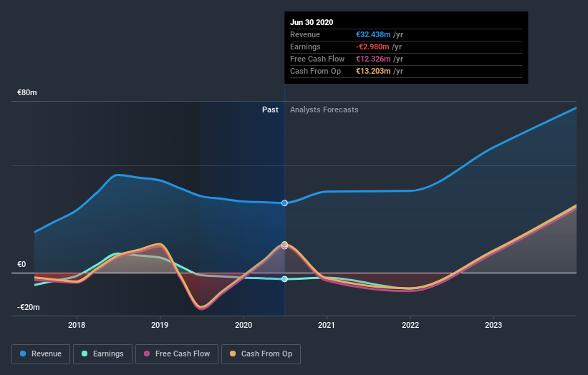This screenshot has height=375, width=588.
Task: Click the cash from op value €13.203m
Action: pyautogui.click(x=373, y=71)
